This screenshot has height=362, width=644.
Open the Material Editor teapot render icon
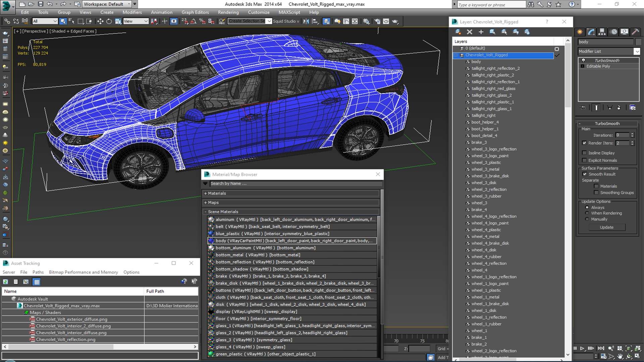pyautogui.click(x=395, y=21)
